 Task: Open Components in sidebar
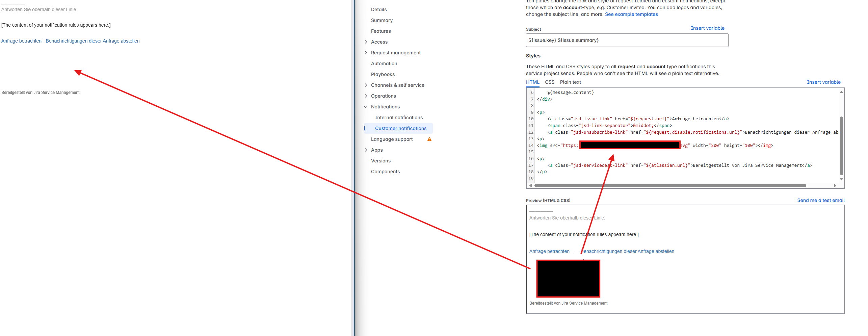pyautogui.click(x=385, y=172)
